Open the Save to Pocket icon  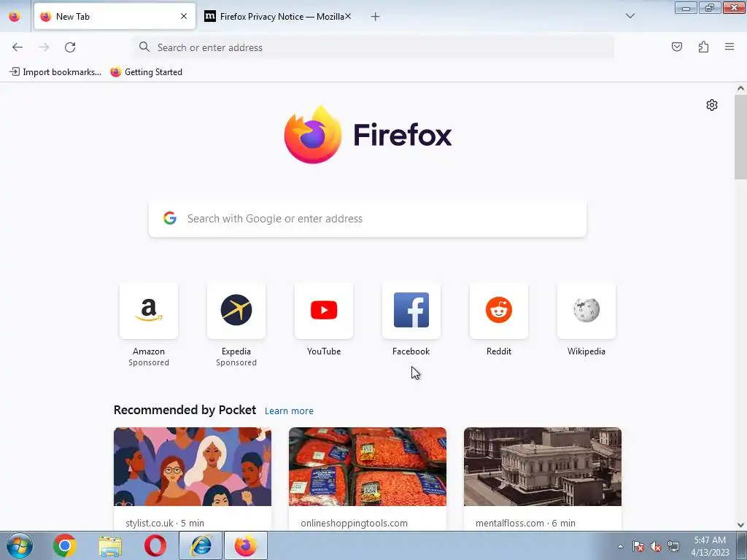pyautogui.click(x=676, y=47)
